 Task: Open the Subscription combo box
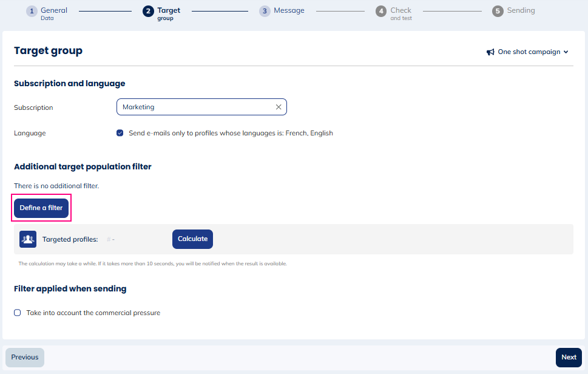pyautogui.click(x=194, y=107)
